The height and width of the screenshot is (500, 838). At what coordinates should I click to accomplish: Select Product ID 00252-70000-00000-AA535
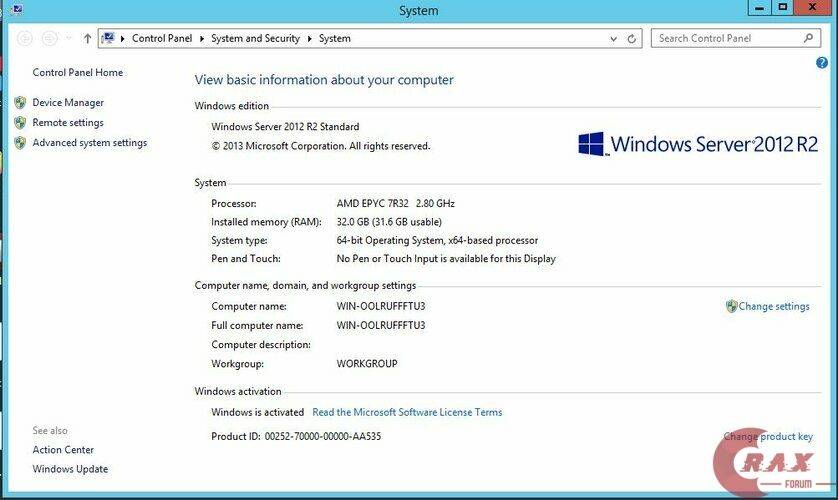pos(296,436)
